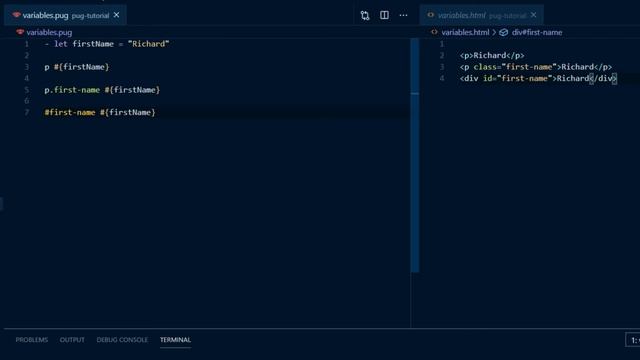The height and width of the screenshot is (360, 640).
Task: Click line 3 p #{firstName}
Action: (77, 67)
